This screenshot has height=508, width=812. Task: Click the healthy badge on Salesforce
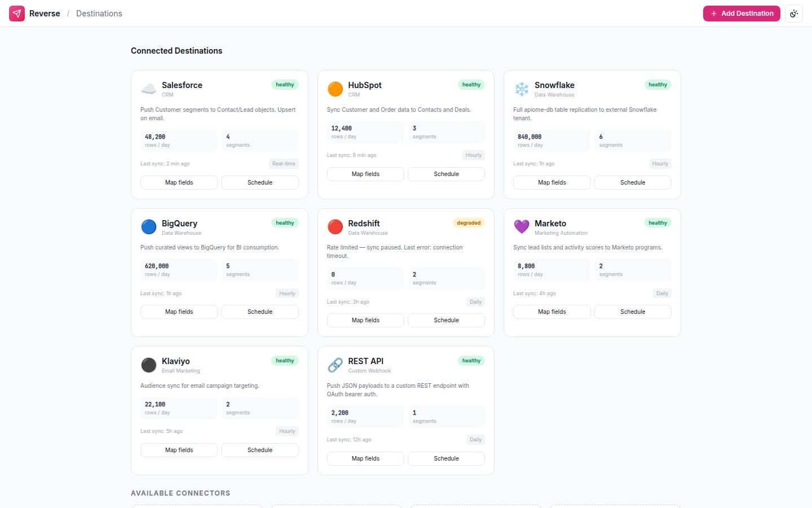pyautogui.click(x=285, y=85)
